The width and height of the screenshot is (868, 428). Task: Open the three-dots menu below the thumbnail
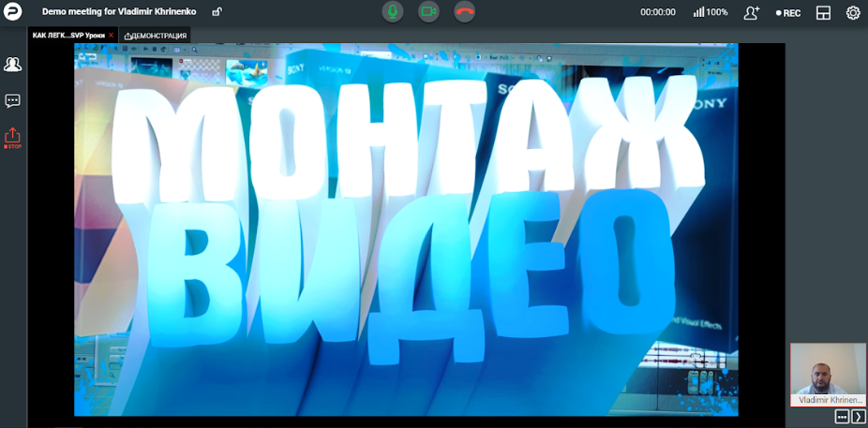[842, 417]
